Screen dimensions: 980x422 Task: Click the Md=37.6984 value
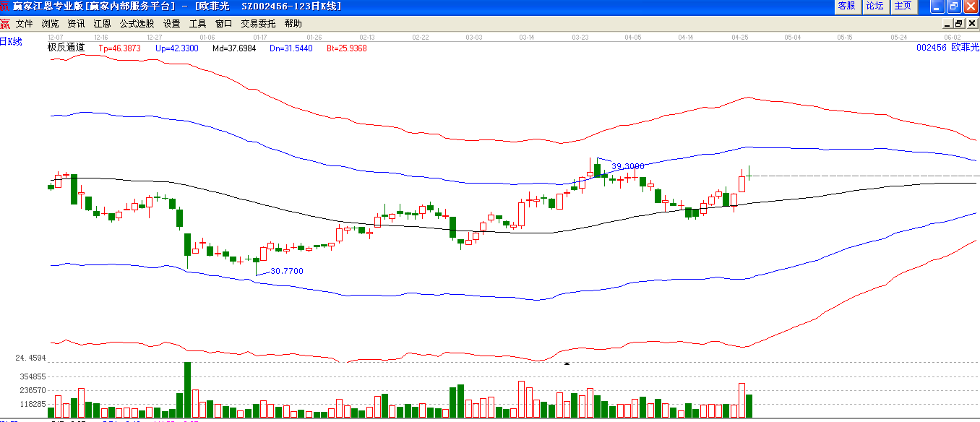(x=234, y=48)
